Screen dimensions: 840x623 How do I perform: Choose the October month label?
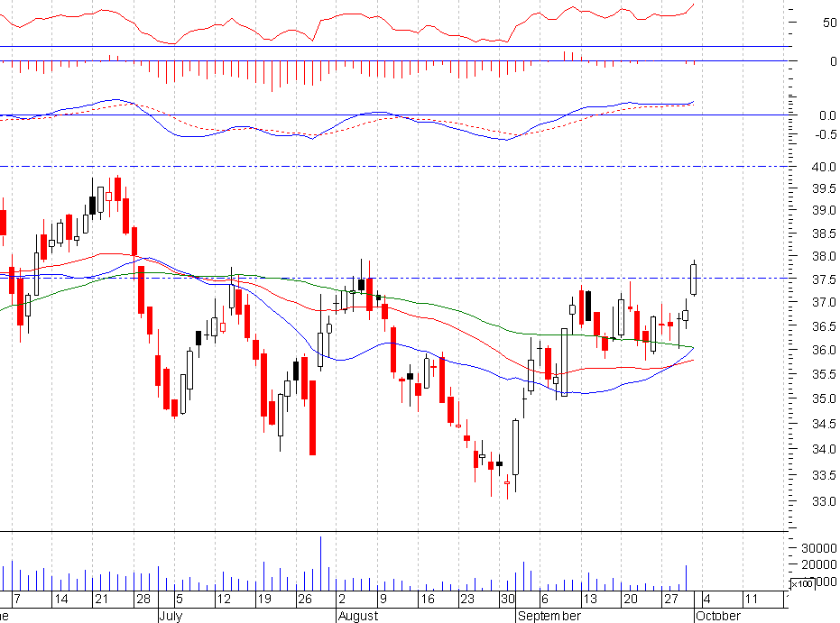coord(718,616)
